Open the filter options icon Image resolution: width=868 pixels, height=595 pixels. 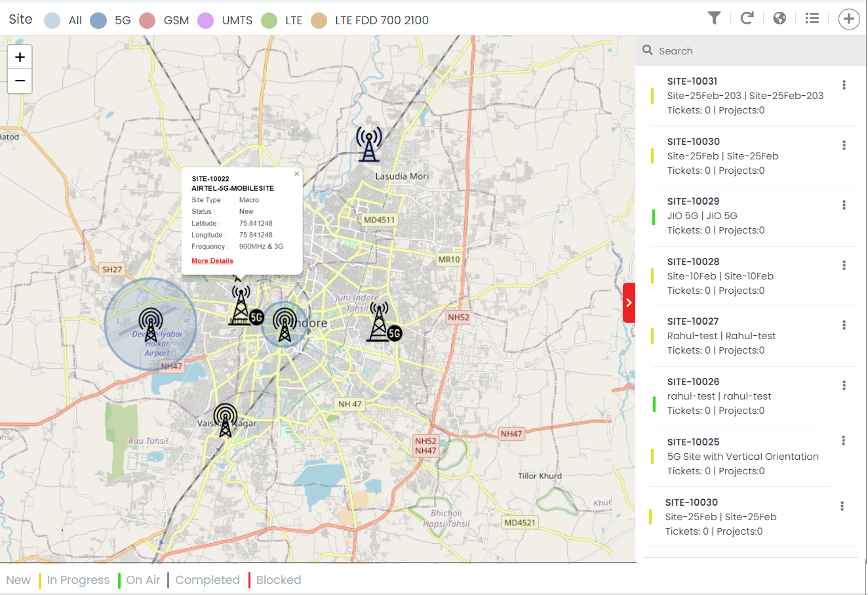[714, 18]
